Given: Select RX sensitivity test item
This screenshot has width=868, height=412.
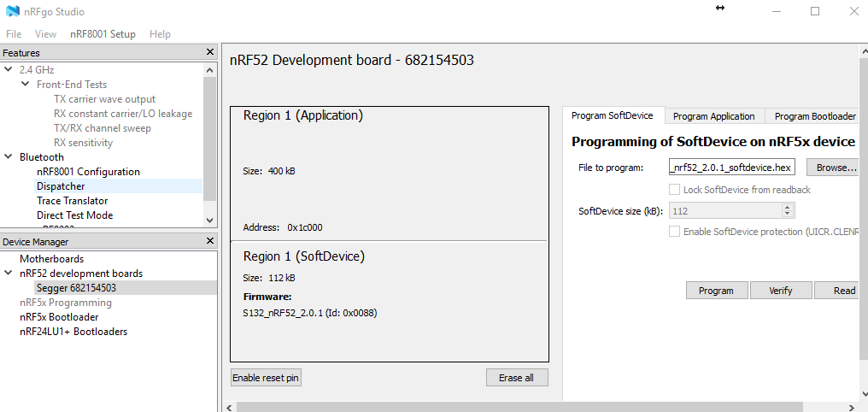Looking at the screenshot, I should tap(83, 142).
